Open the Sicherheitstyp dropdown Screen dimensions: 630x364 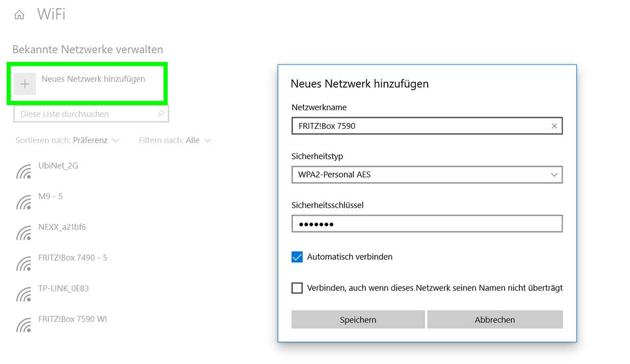coord(427,175)
